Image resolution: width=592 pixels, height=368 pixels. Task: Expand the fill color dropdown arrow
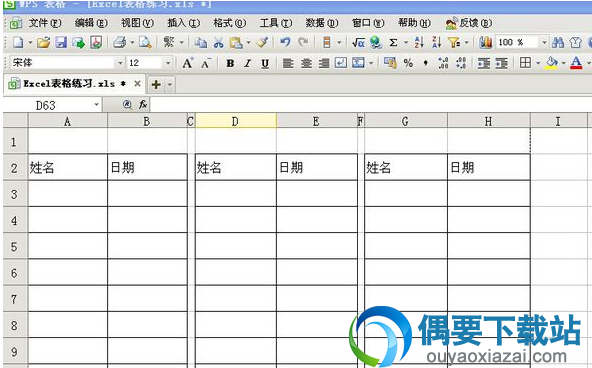click(563, 63)
